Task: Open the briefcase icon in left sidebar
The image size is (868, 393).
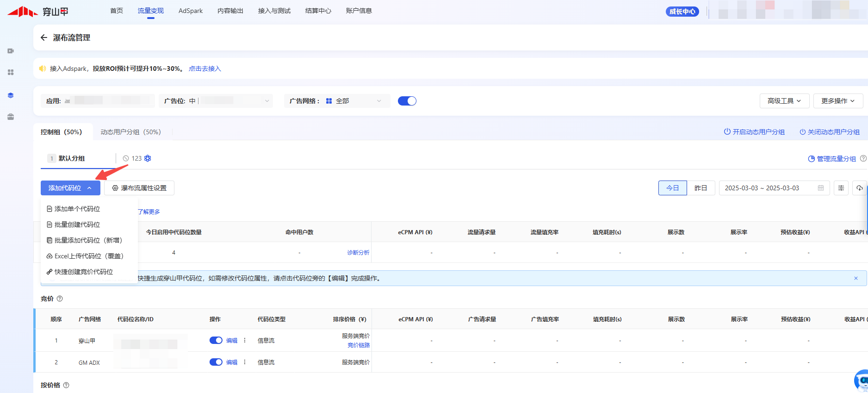Action: click(x=11, y=117)
